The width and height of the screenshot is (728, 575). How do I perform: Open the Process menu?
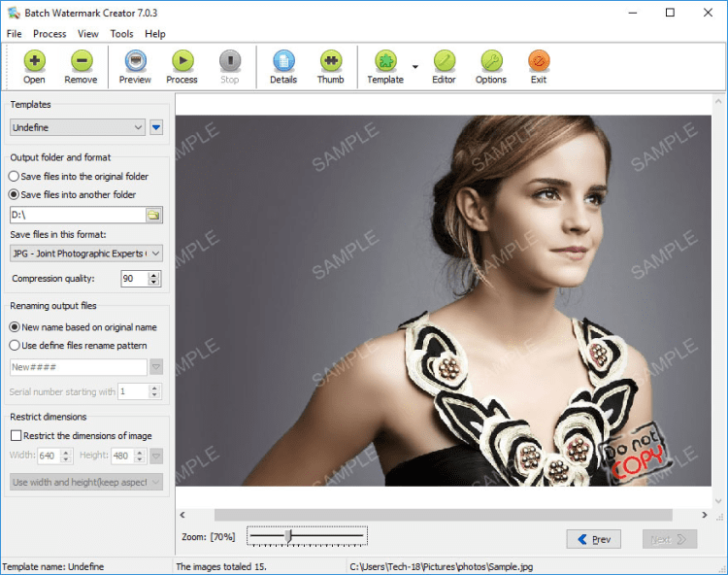(50, 34)
